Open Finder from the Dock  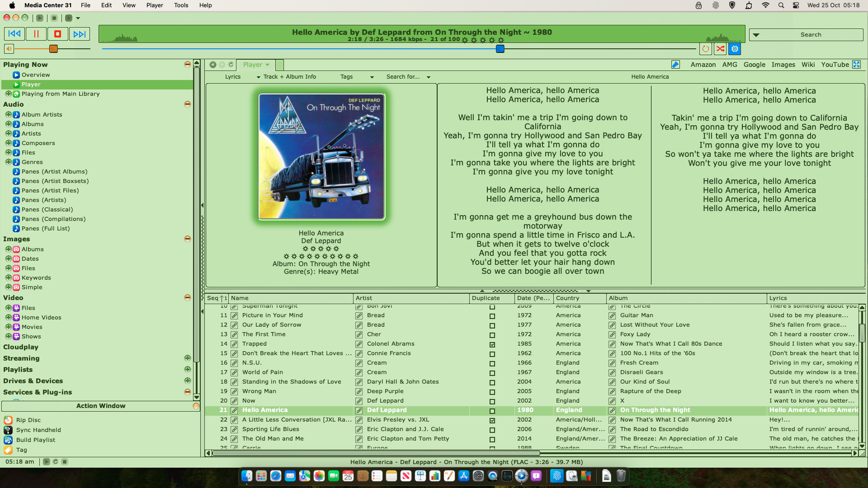click(x=247, y=476)
